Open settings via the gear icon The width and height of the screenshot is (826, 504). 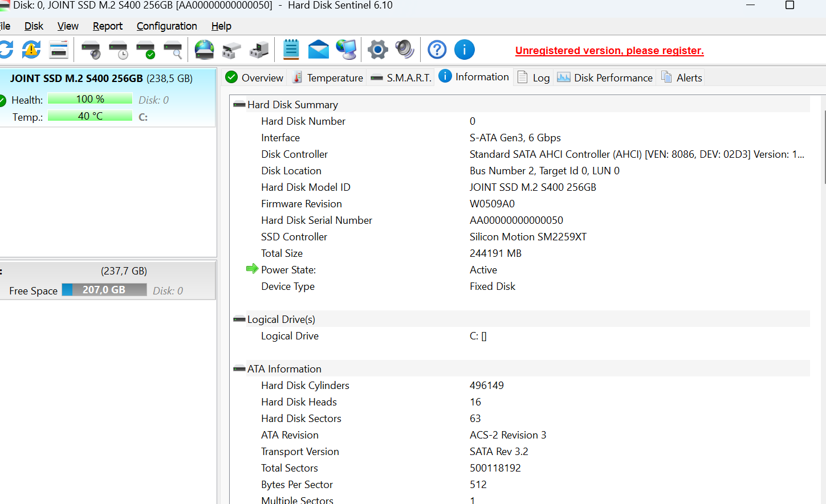coord(377,50)
